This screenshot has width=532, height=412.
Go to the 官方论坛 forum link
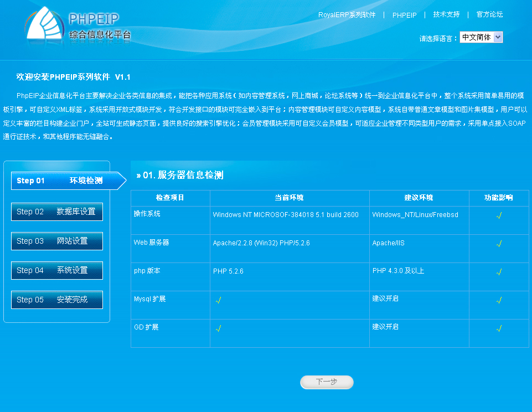click(x=489, y=14)
